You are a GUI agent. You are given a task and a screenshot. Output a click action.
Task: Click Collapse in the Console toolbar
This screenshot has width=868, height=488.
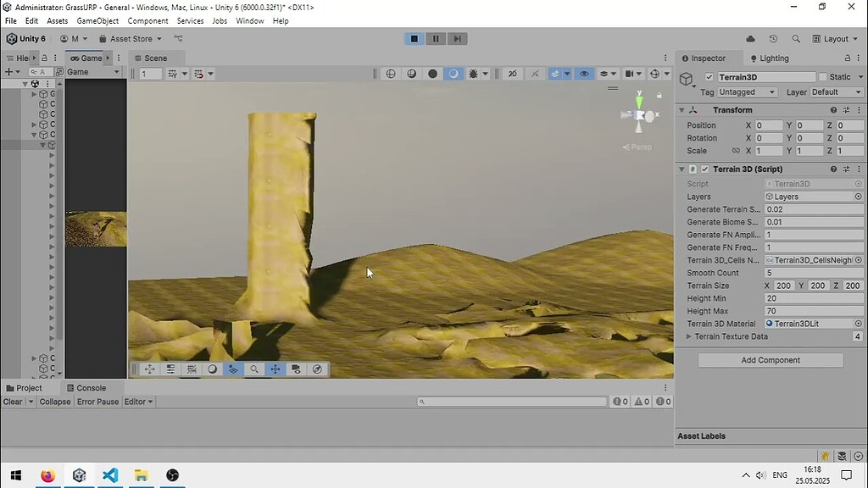(54, 401)
